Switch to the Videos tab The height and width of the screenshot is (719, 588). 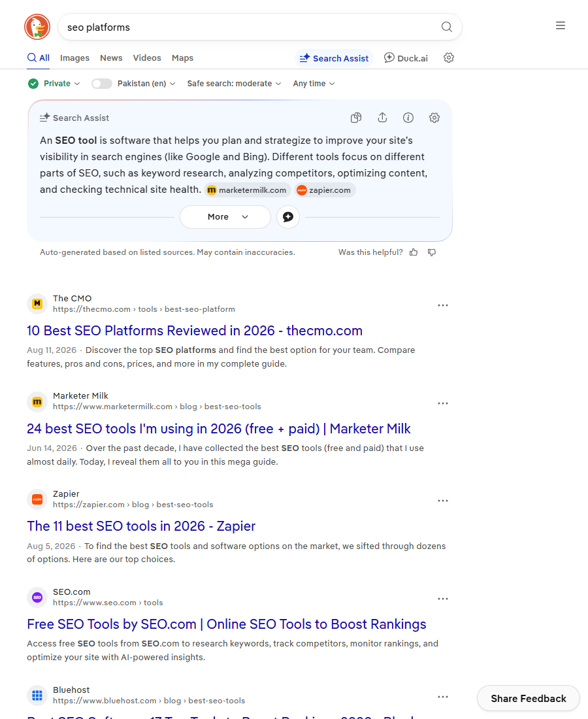point(146,58)
